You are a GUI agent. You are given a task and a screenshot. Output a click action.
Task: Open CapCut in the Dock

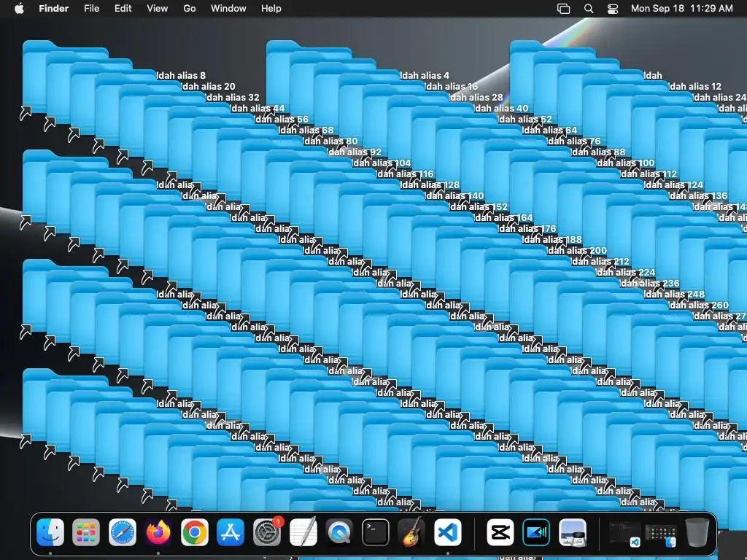tap(500, 532)
